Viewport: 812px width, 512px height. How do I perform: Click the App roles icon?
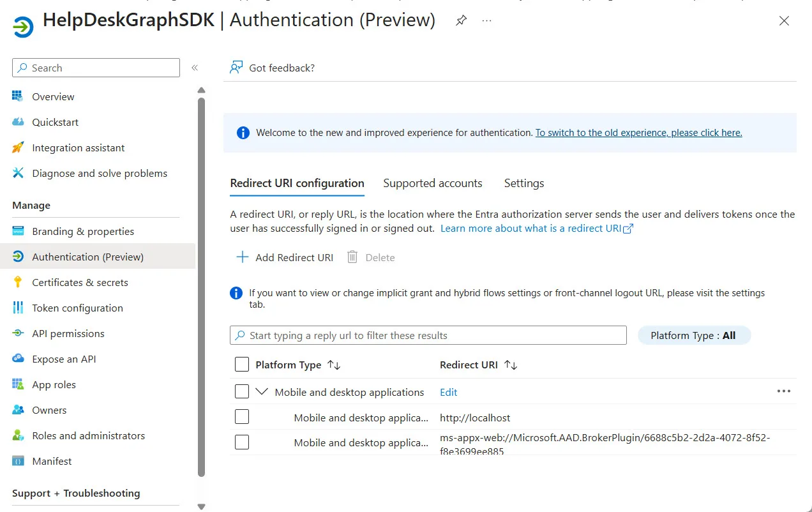pyautogui.click(x=18, y=384)
